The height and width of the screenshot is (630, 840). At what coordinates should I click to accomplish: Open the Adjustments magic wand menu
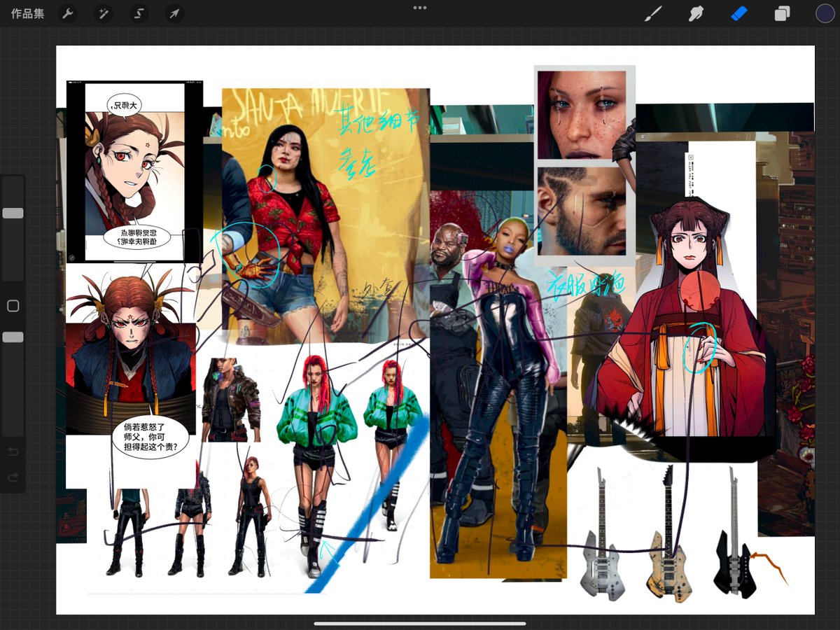click(104, 13)
